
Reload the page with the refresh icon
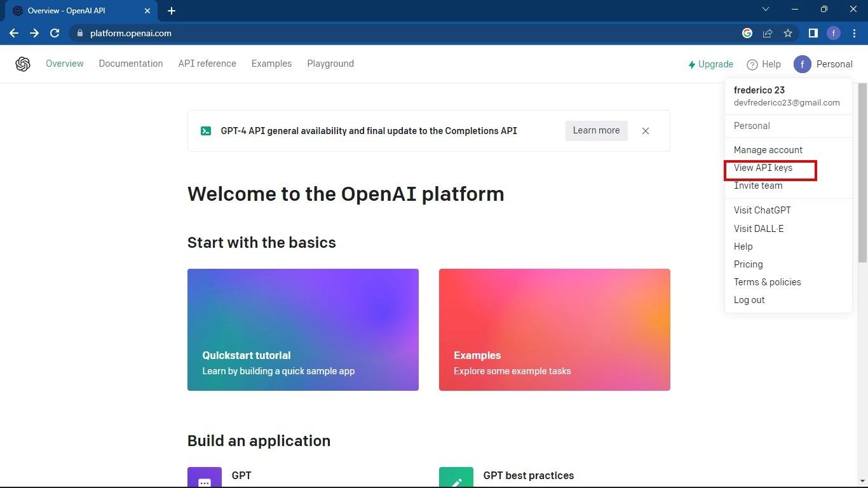pyautogui.click(x=55, y=33)
